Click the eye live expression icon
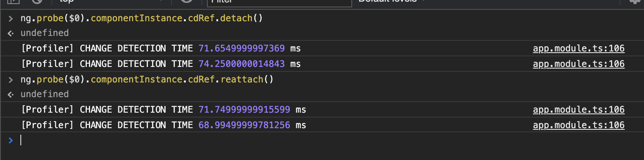 pos(187,1)
